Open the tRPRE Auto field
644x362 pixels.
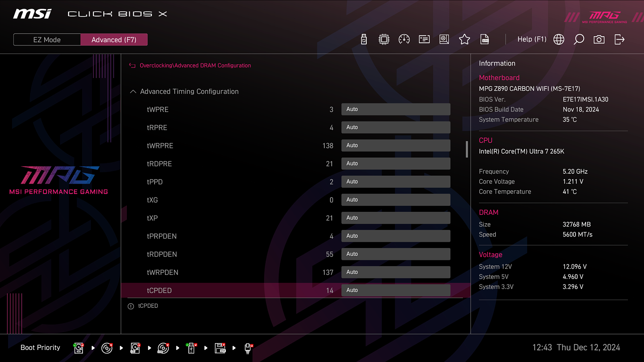(396, 128)
